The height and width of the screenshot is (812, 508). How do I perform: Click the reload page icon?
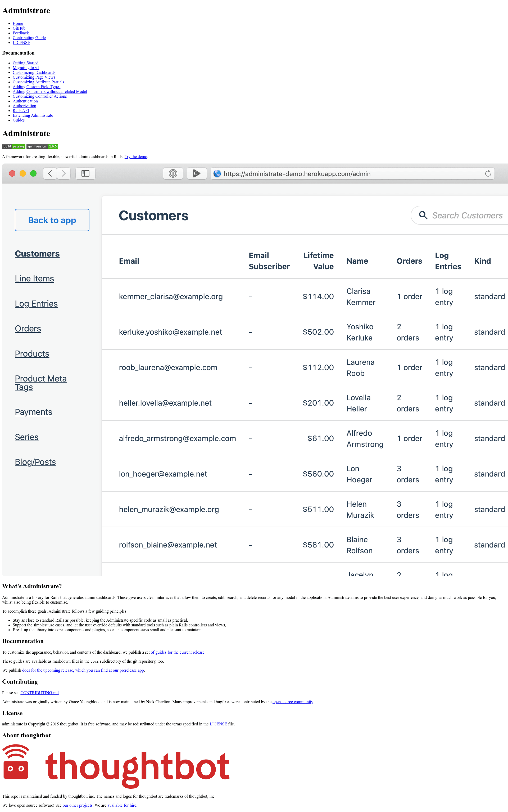488,173
